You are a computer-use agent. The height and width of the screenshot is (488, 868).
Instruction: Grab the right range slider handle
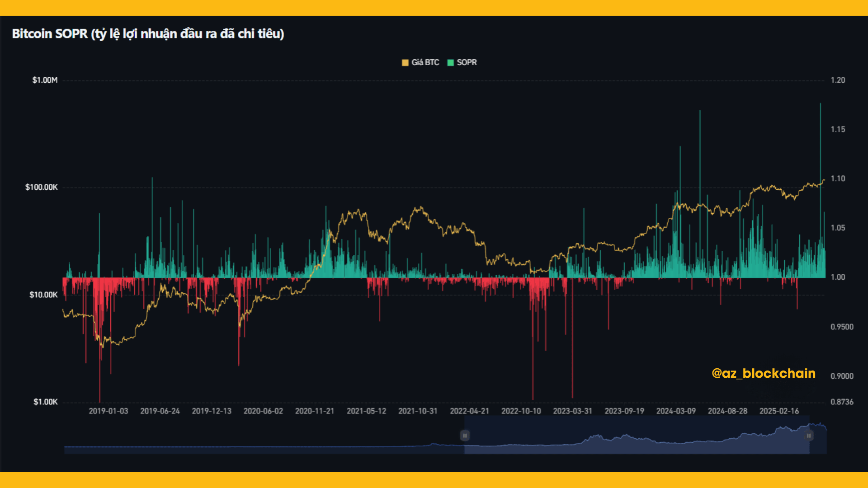[x=809, y=436]
